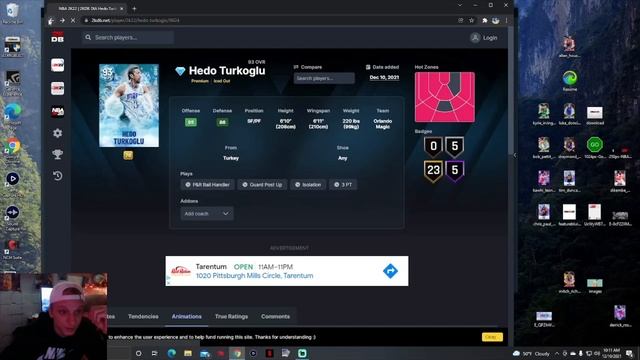Image resolution: width=640 pixels, height=360 pixels.
Task: Select the NBA 2K22 2KDB browser tab
Action: point(86,8)
